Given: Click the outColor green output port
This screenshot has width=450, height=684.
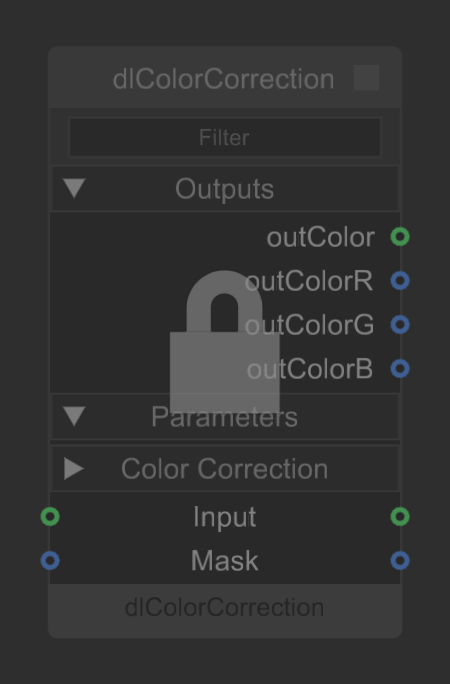Looking at the screenshot, I should [400, 237].
